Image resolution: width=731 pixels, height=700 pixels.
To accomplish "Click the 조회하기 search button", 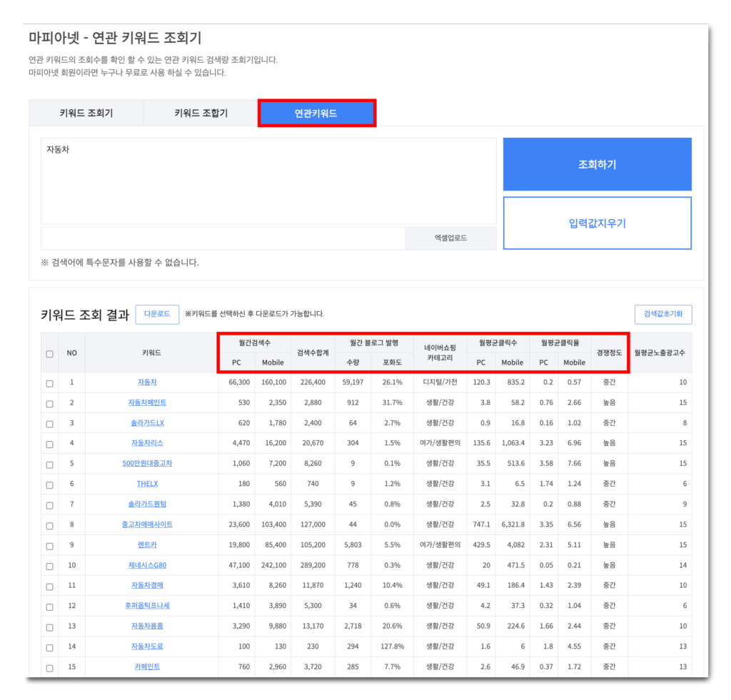I will pyautogui.click(x=597, y=164).
